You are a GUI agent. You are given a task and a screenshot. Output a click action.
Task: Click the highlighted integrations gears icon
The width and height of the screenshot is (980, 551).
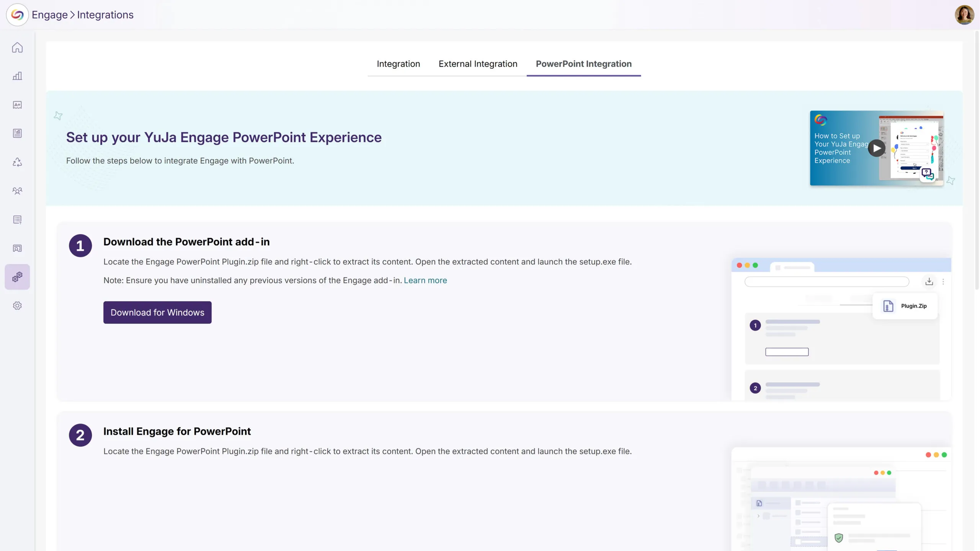(x=17, y=277)
